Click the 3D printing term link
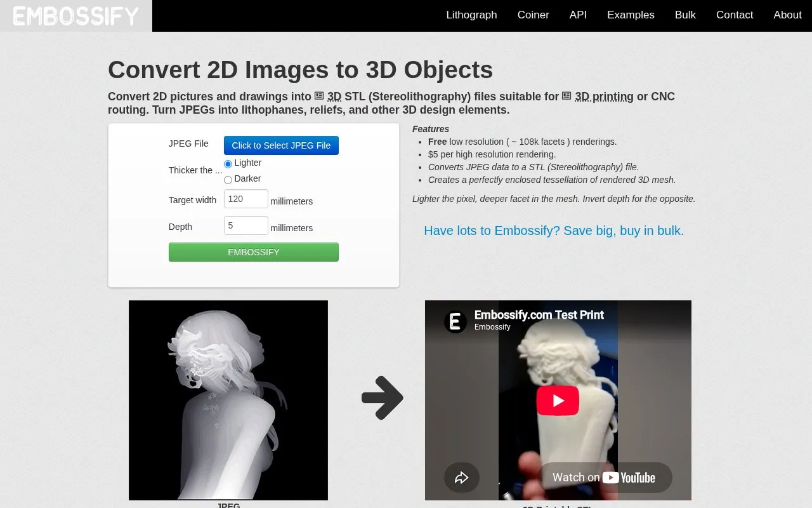The image size is (812, 508). (x=604, y=97)
